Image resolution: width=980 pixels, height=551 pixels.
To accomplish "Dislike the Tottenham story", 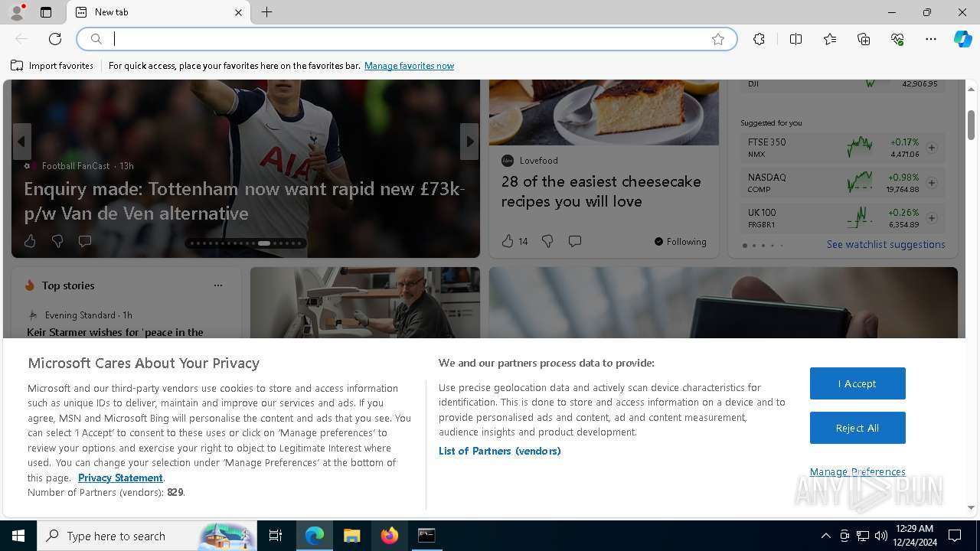I will [57, 241].
